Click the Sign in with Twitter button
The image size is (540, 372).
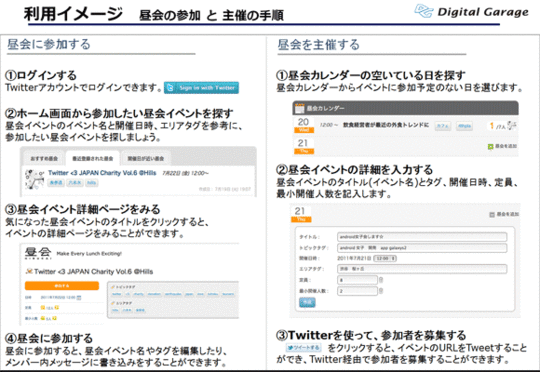click(201, 88)
